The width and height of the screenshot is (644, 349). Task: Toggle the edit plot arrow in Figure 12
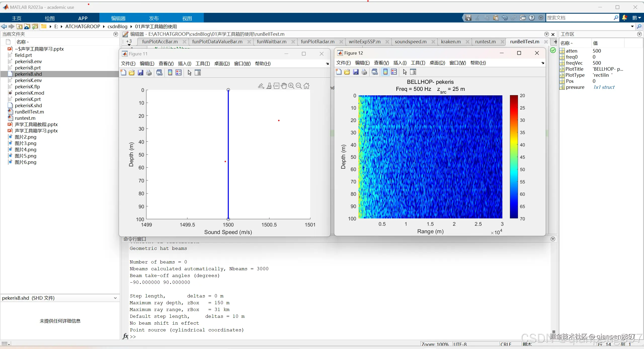405,72
